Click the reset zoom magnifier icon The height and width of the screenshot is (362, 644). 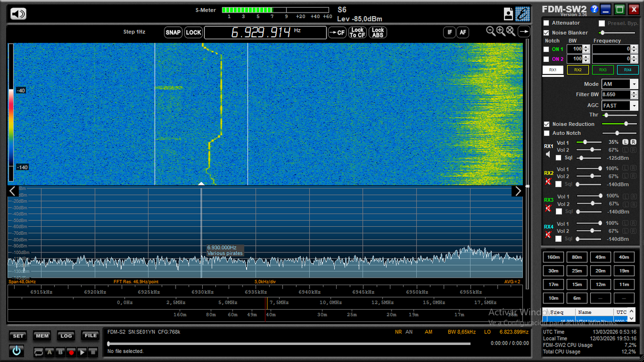point(511,31)
